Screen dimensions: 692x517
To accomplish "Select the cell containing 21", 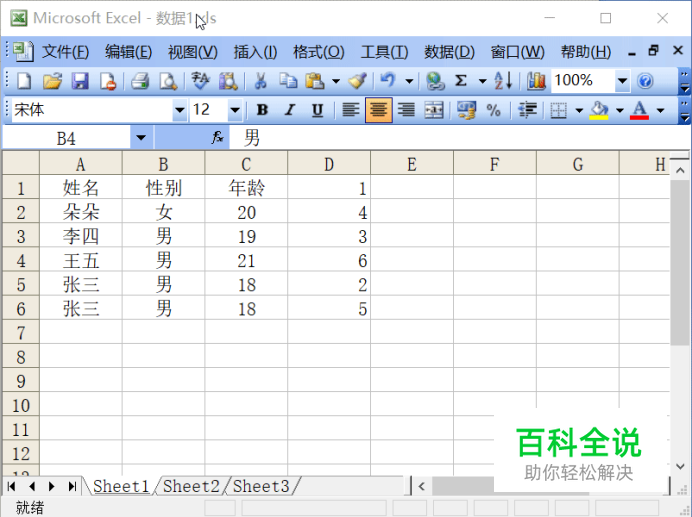I will pos(246,260).
